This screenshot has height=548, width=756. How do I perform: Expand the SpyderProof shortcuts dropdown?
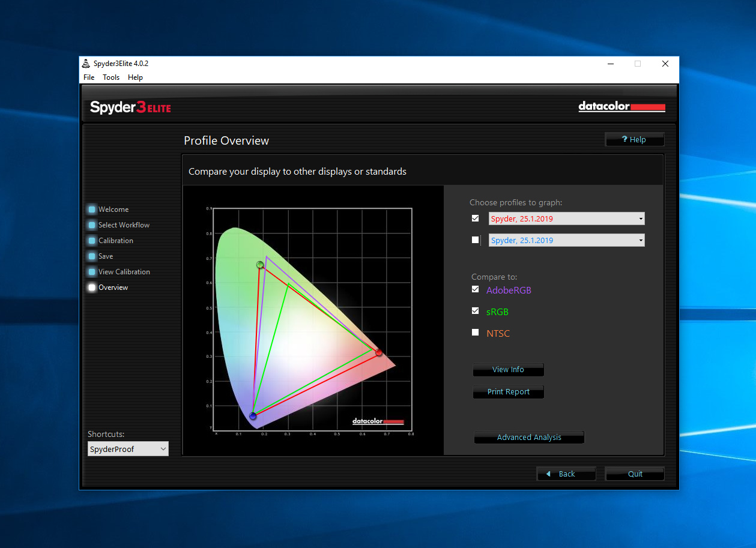tap(128, 449)
